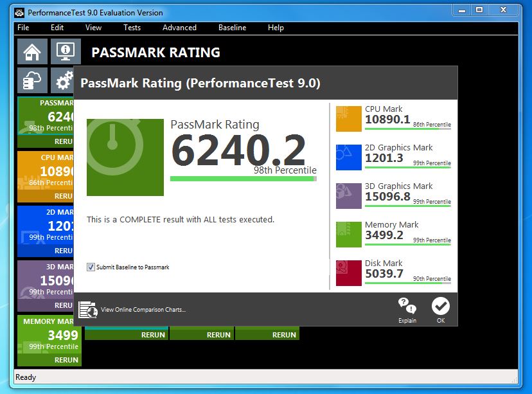Click the 2D Graphics Mark 99th Percentile label
The width and height of the screenshot is (532, 394).
[x=432, y=163]
